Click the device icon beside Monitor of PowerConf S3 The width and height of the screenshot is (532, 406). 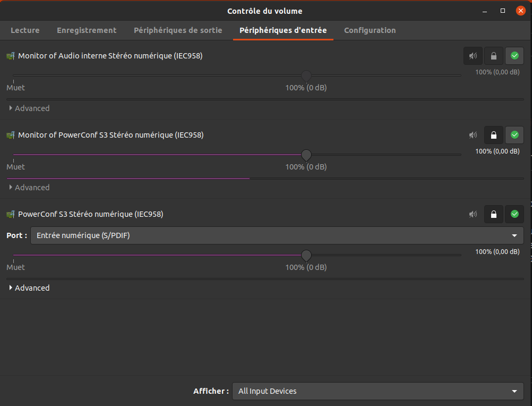[11, 135]
